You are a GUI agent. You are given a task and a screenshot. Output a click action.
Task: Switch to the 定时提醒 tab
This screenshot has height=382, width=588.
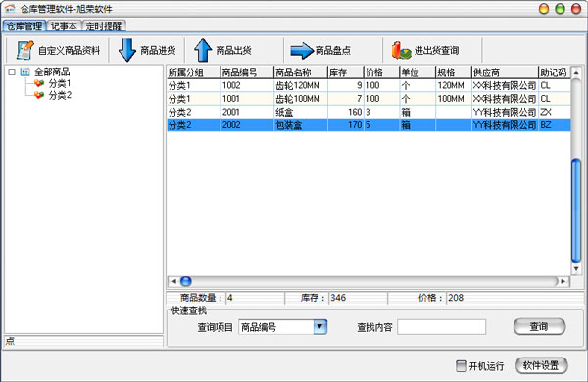[104, 25]
